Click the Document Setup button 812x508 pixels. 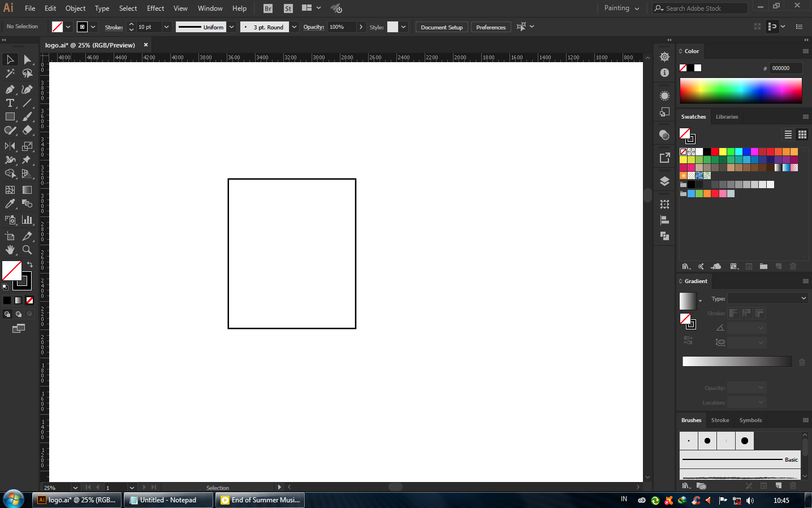[442, 27]
